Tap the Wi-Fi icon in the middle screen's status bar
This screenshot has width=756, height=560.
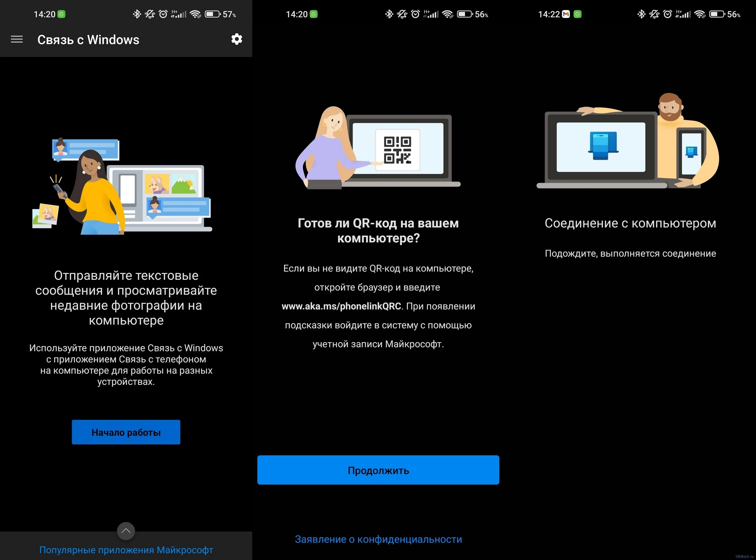[x=448, y=14]
